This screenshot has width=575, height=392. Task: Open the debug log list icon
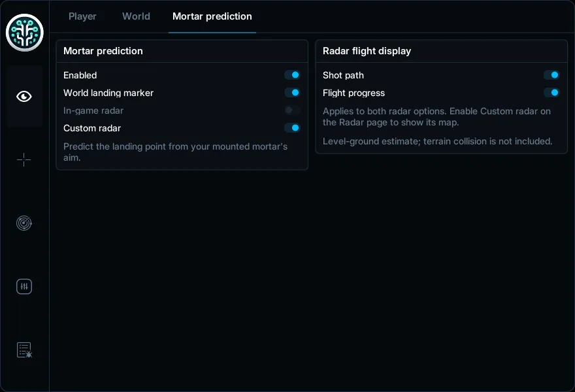24,350
